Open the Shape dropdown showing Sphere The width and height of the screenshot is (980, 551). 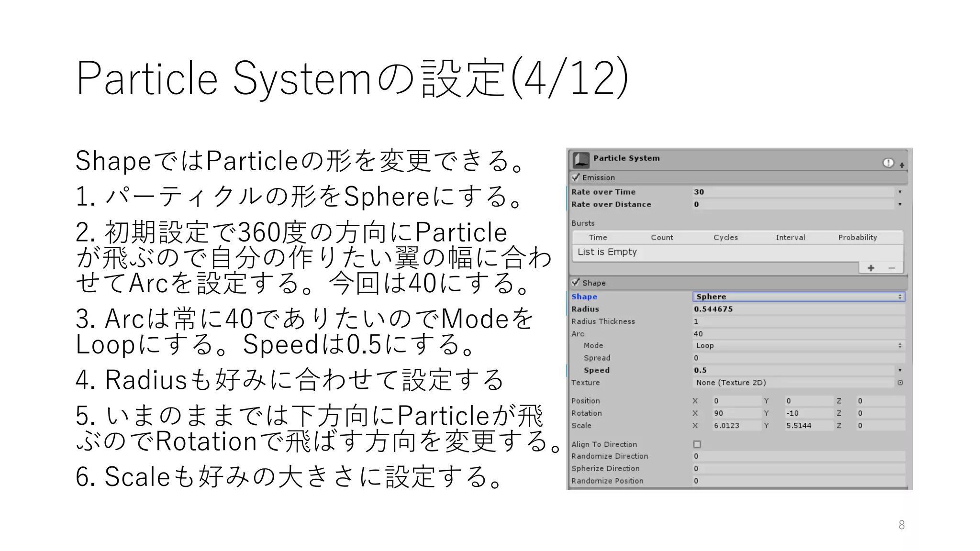coord(799,297)
